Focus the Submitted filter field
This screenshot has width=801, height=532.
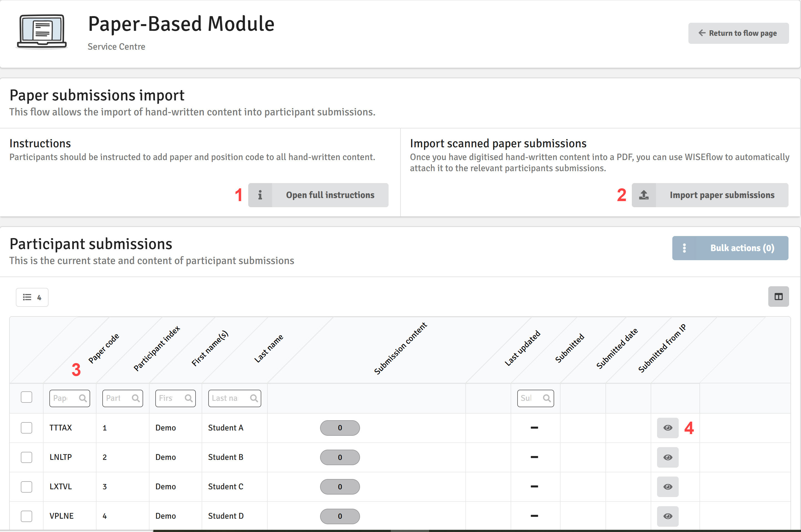[x=535, y=398]
